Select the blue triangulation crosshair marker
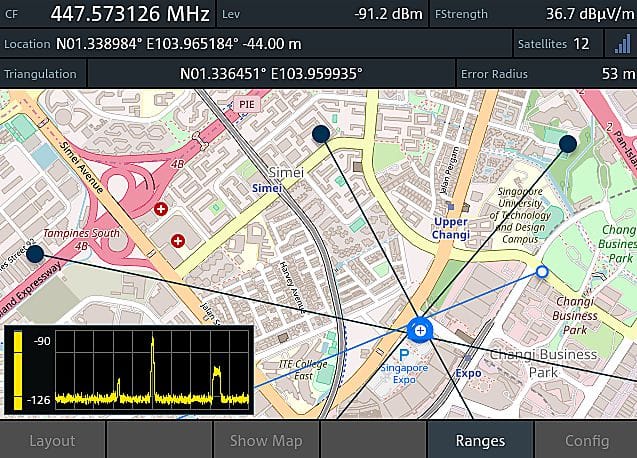Viewport: 637px width, 458px height. (420, 329)
